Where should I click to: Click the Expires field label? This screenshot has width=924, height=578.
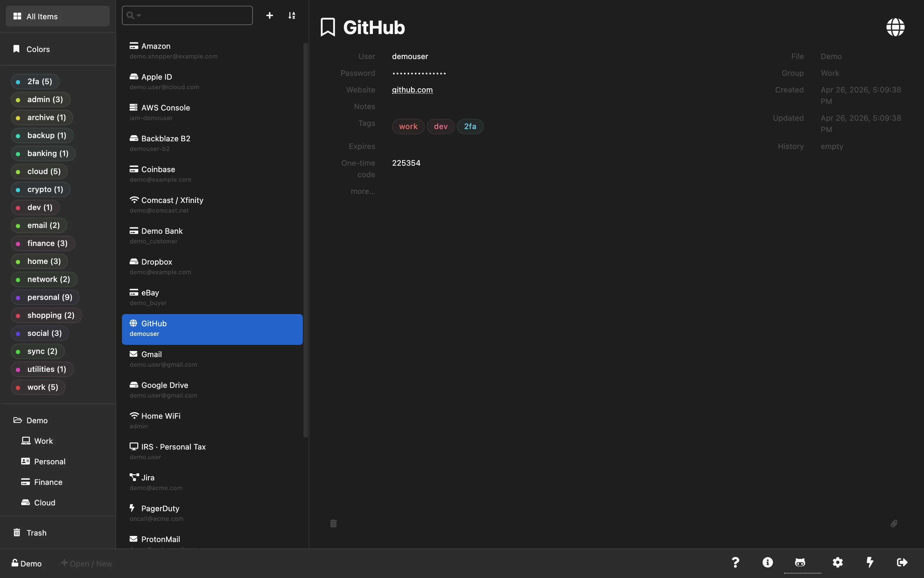(362, 146)
